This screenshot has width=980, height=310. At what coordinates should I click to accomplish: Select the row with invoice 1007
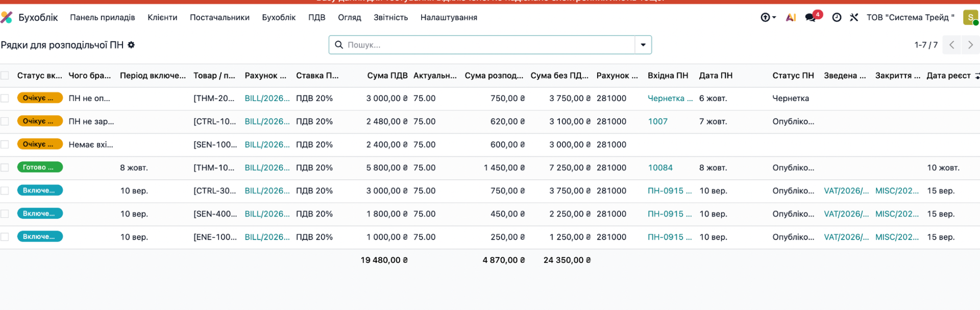point(5,121)
